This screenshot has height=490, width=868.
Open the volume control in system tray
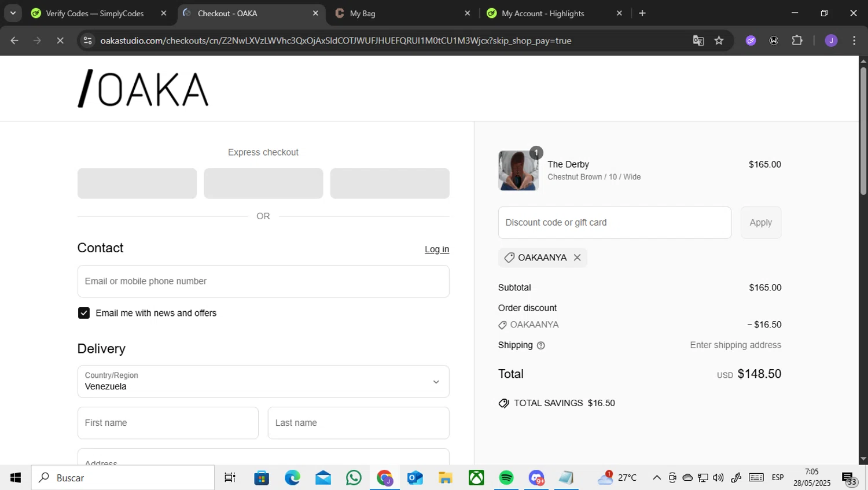pyautogui.click(x=718, y=478)
